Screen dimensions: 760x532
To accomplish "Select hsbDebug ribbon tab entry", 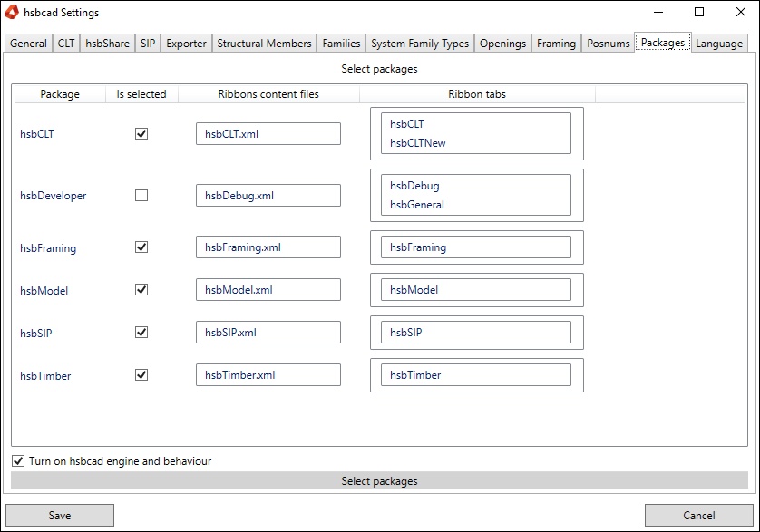I will click(x=414, y=186).
